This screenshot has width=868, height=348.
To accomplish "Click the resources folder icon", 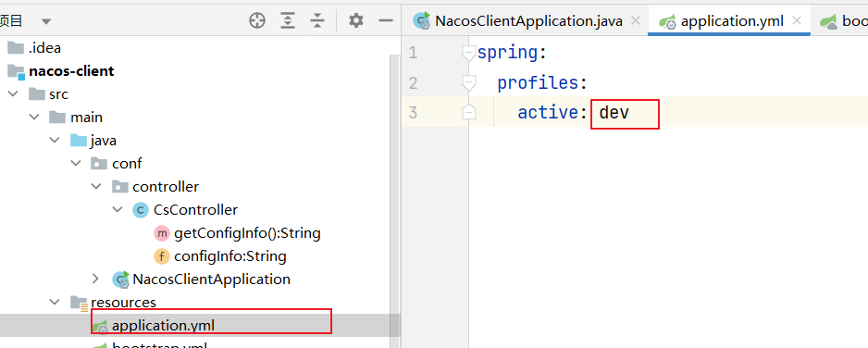I will [x=80, y=303].
